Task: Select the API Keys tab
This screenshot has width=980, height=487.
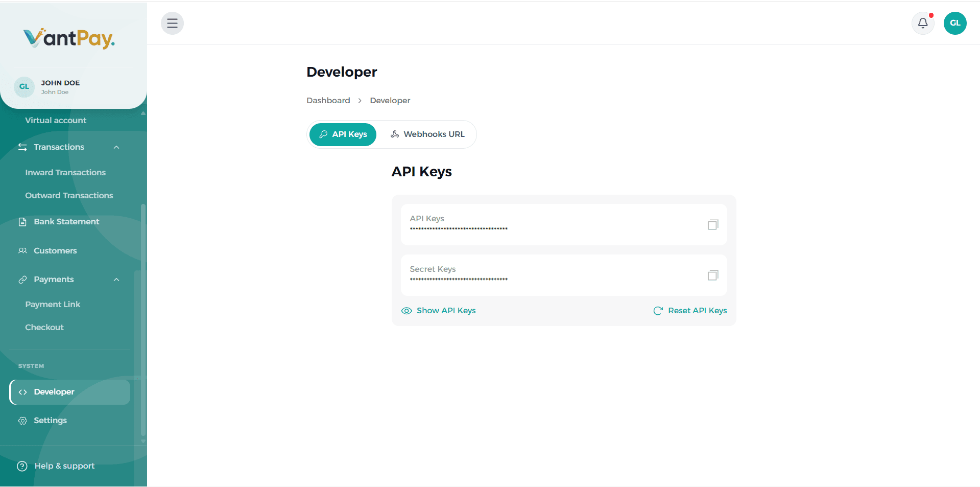Action: click(x=343, y=134)
